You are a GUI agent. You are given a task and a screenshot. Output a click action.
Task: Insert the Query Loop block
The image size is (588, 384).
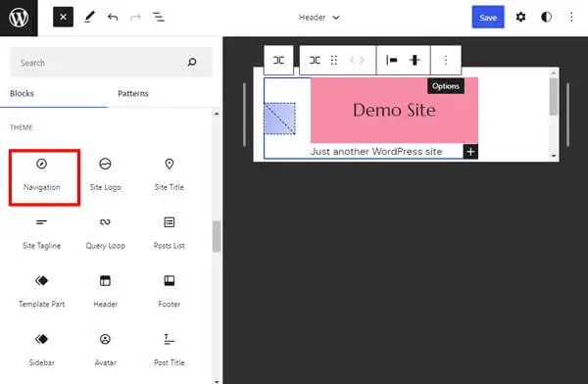[x=106, y=233]
